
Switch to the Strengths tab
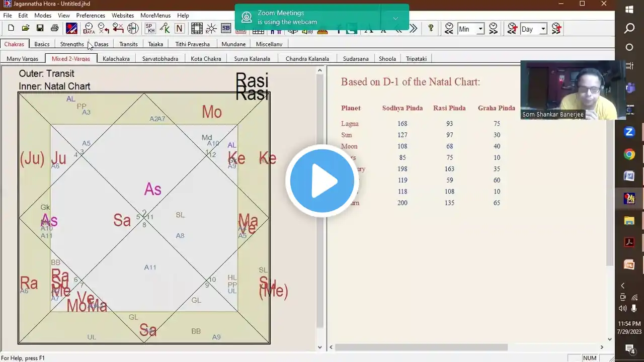click(x=72, y=44)
